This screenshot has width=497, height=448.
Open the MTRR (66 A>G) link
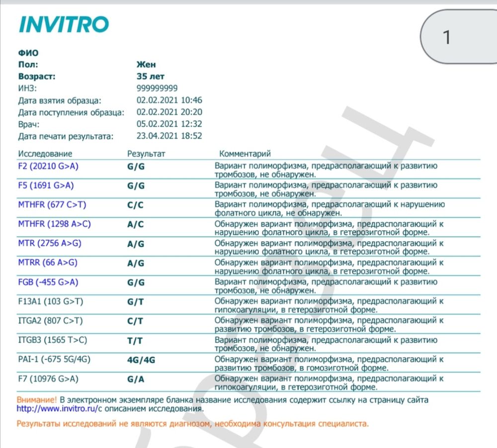[x=48, y=263]
